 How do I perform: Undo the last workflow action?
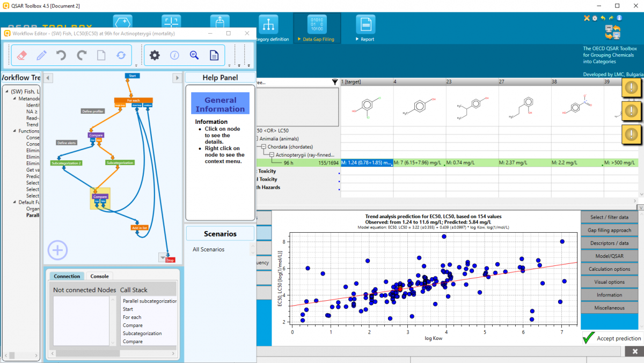pyautogui.click(x=61, y=55)
